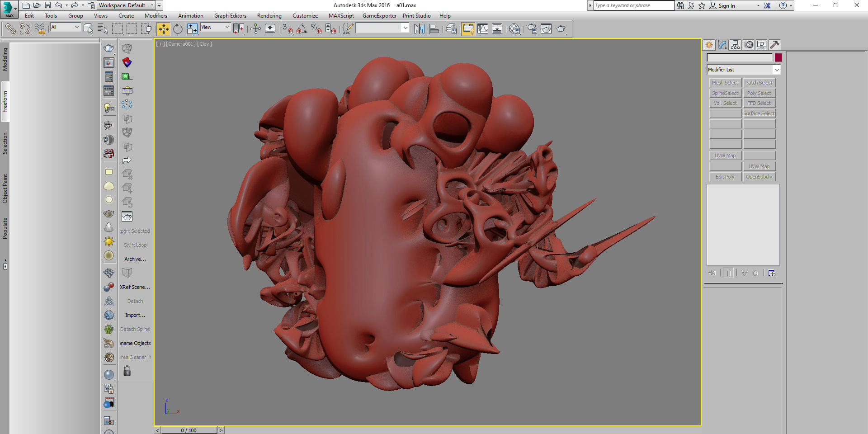
Task: Activate the Select Object tool
Action: 88,29
